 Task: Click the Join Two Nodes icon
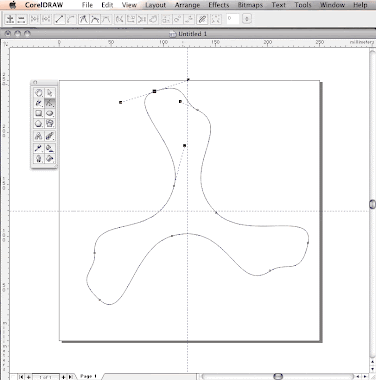point(35,19)
